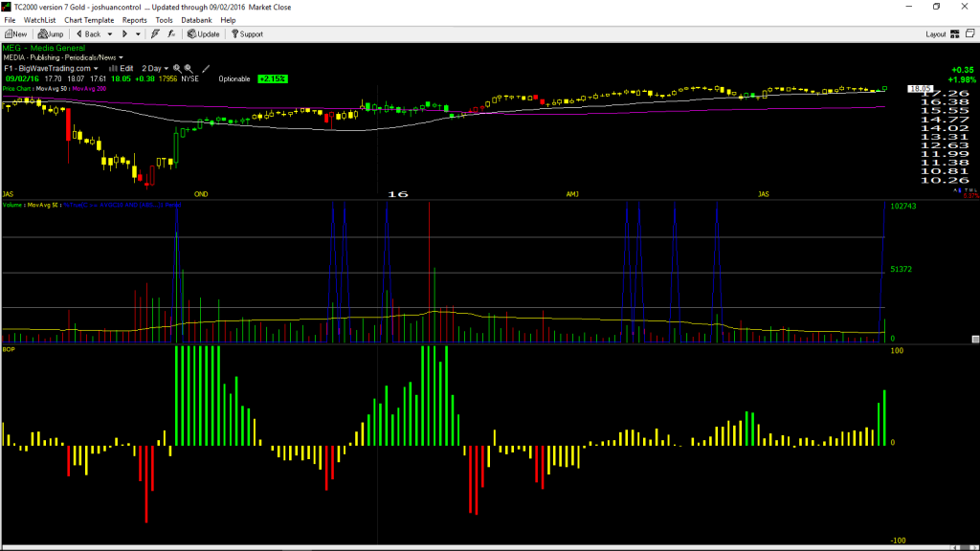Click the magenta MovAvg 200 legend label
The width and height of the screenshot is (980, 551).
coord(89,89)
